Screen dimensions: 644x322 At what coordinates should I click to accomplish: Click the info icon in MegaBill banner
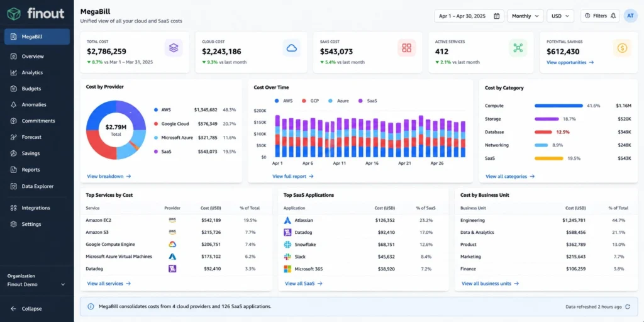[91, 306]
